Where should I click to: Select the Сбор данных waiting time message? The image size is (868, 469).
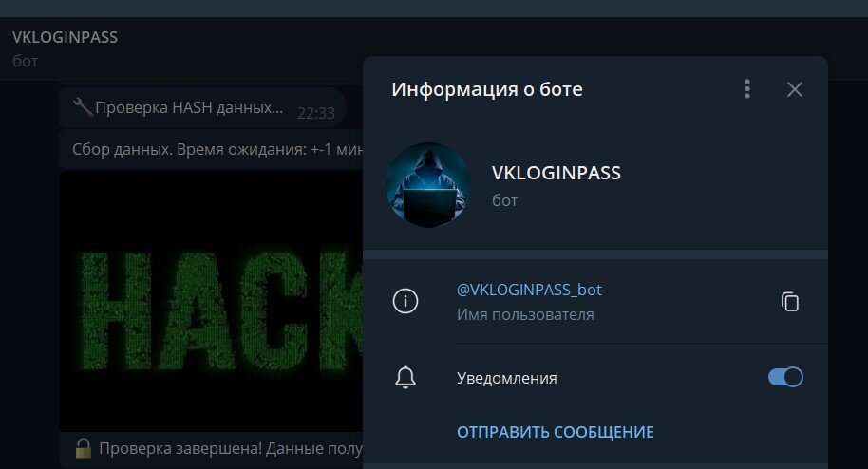click(211, 149)
